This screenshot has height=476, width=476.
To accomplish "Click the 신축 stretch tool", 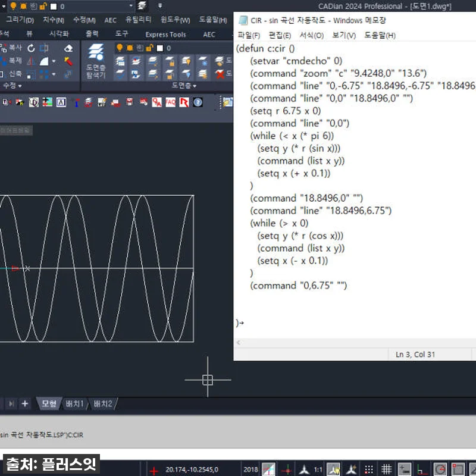I will point(11,74).
